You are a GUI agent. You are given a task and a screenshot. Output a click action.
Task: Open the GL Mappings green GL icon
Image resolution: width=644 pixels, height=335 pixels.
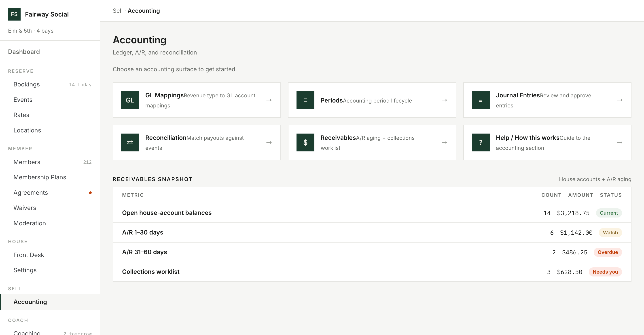coord(130,100)
